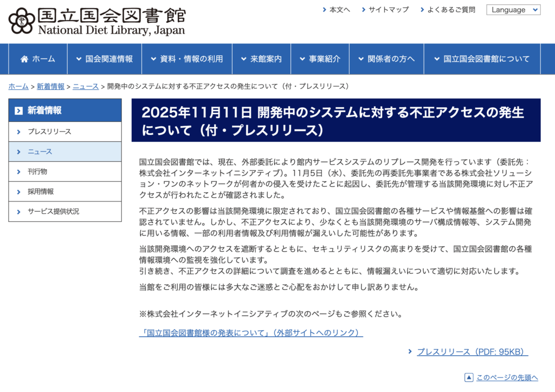Viewport: 555px width, 392px height.
Task: Click the chevron icon next to サイトマップ
Action: point(363,10)
